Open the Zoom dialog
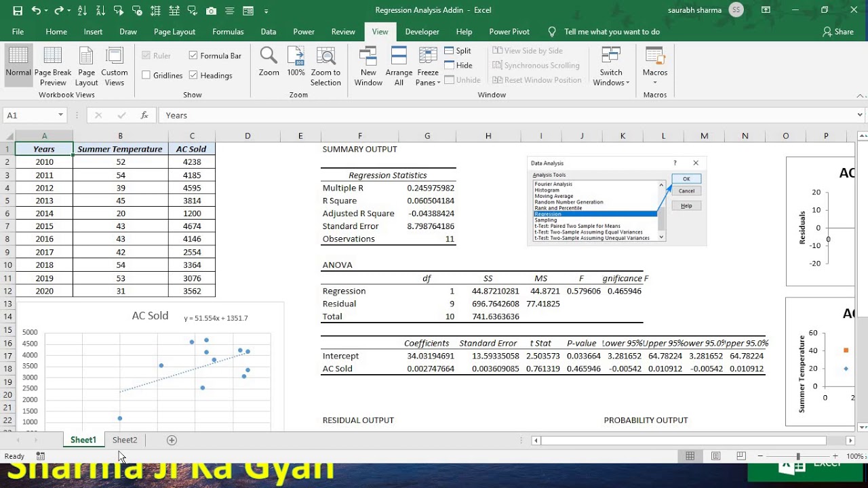The width and height of the screenshot is (868, 488). pos(269,61)
